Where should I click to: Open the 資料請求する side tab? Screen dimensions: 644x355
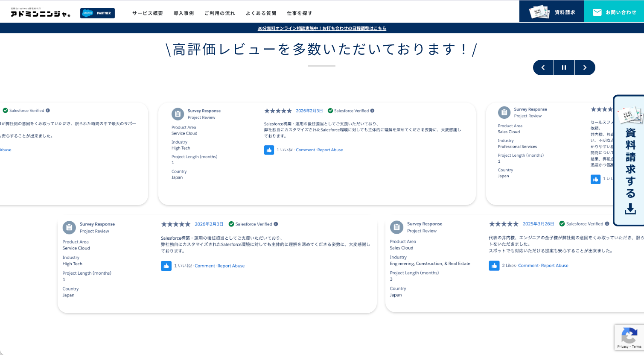point(629,160)
